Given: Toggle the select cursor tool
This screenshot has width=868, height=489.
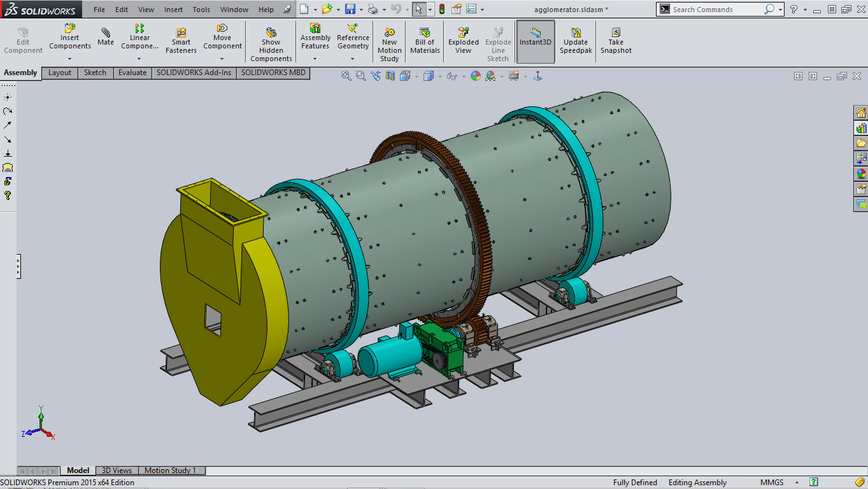Looking at the screenshot, I should 418,10.
